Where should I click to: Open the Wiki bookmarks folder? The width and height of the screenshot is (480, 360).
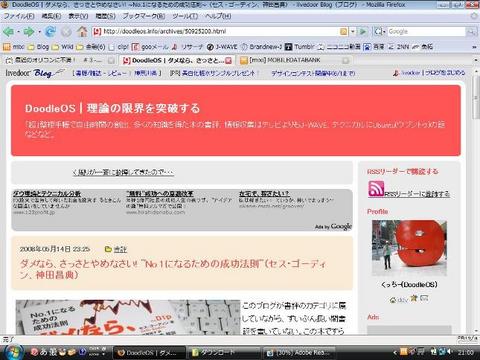[63, 47]
